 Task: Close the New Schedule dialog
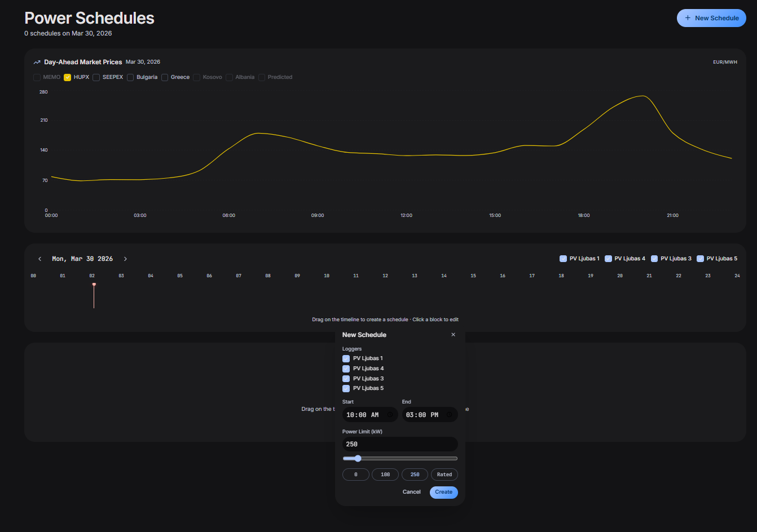click(x=453, y=335)
